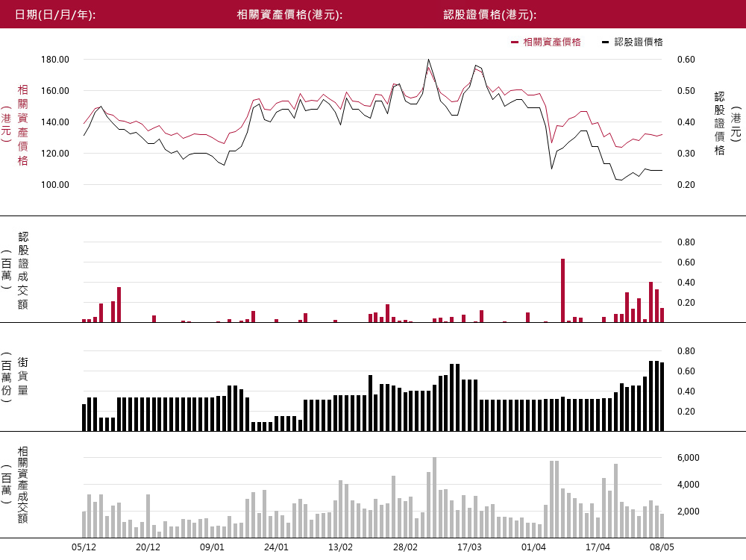Click the 24/01 date axis label
This screenshot has width=746, height=560.
point(277,547)
